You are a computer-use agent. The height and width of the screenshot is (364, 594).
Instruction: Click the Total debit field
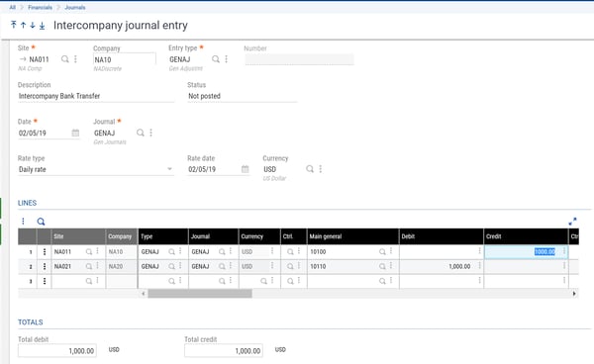(x=57, y=351)
